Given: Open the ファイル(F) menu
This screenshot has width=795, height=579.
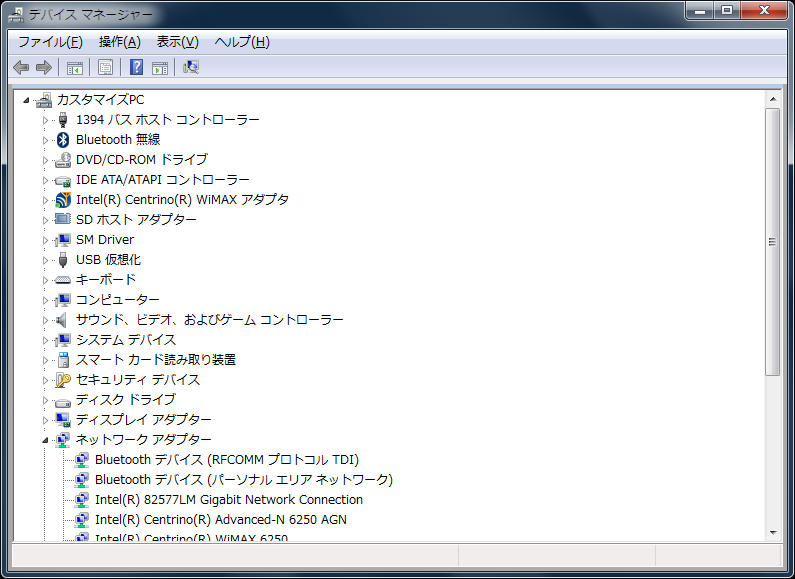Looking at the screenshot, I should coord(50,42).
